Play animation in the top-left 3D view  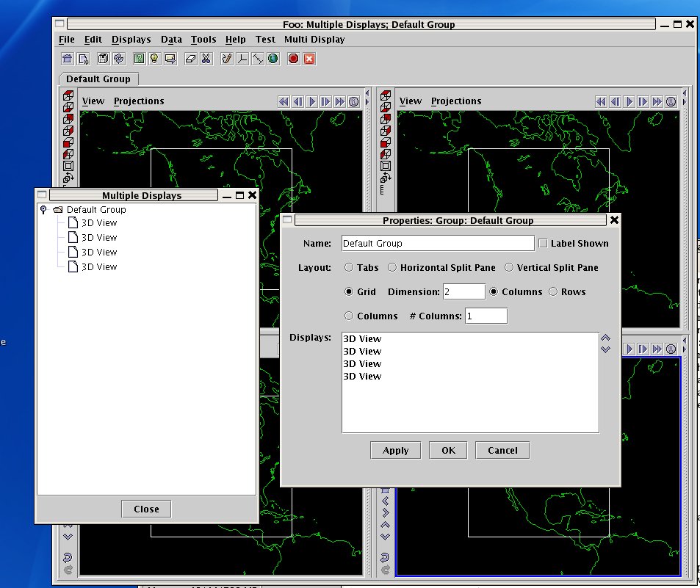(311, 102)
